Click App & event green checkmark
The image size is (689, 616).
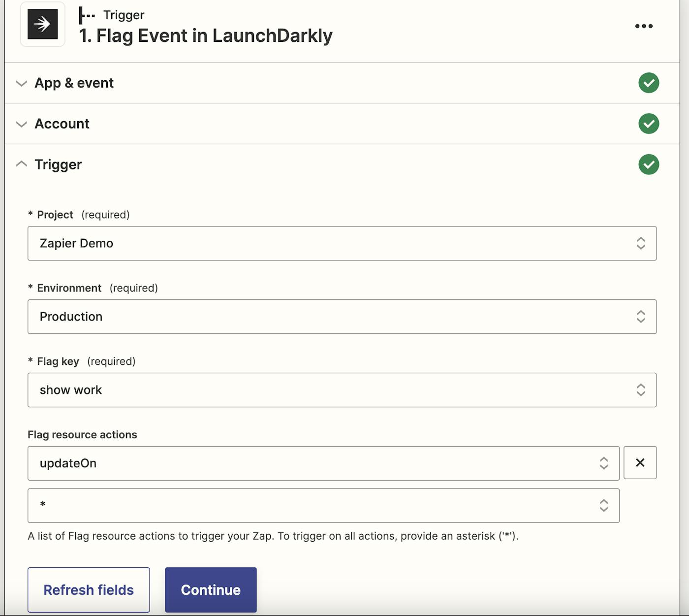click(x=649, y=83)
